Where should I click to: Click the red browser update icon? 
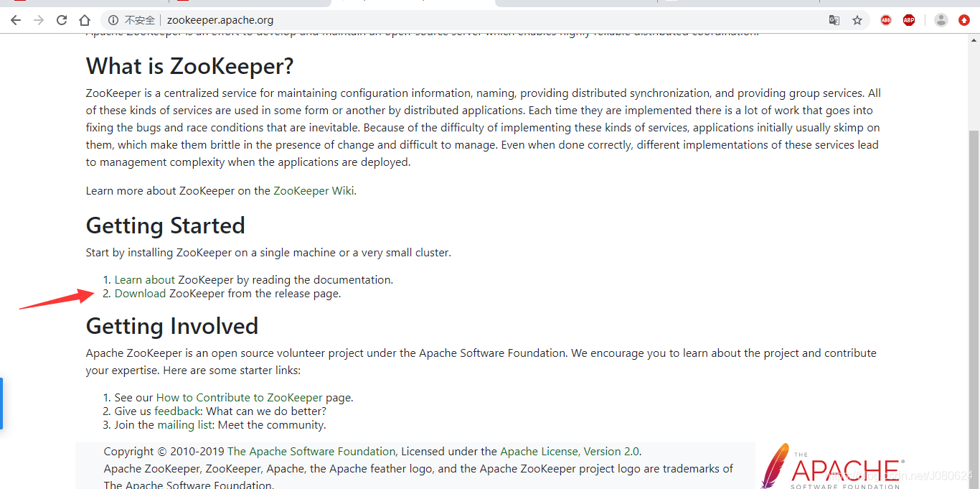pos(963,20)
